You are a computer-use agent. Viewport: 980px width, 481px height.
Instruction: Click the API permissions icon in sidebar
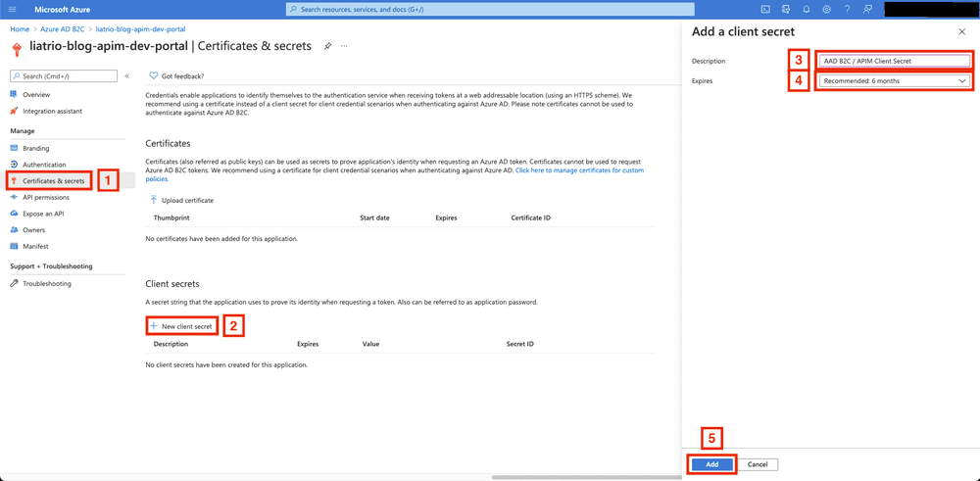click(14, 197)
